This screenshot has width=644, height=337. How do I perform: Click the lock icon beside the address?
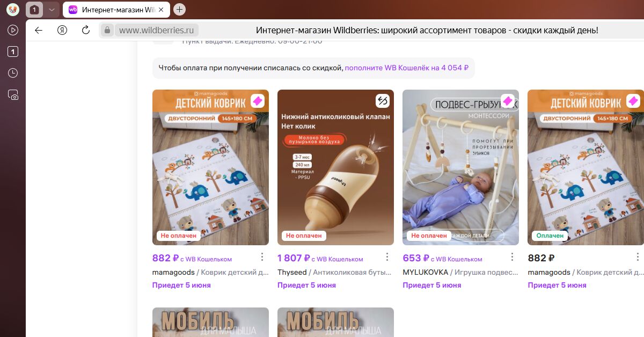click(107, 30)
